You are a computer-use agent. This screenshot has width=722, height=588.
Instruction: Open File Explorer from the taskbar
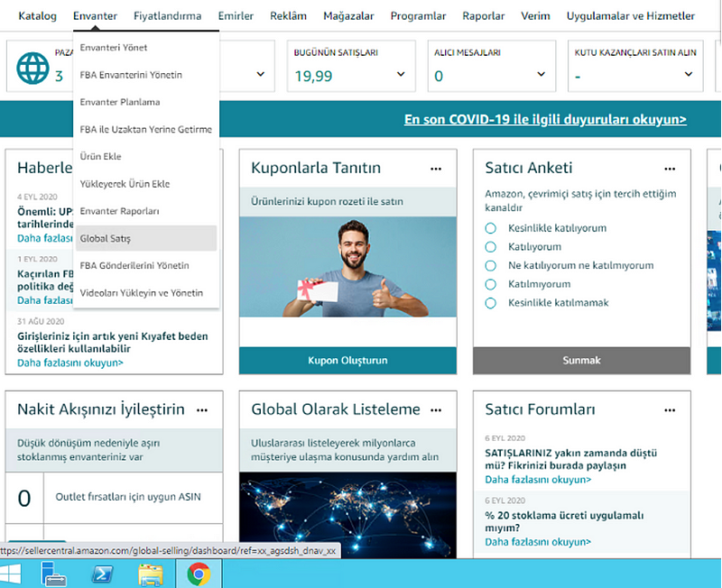click(151, 574)
